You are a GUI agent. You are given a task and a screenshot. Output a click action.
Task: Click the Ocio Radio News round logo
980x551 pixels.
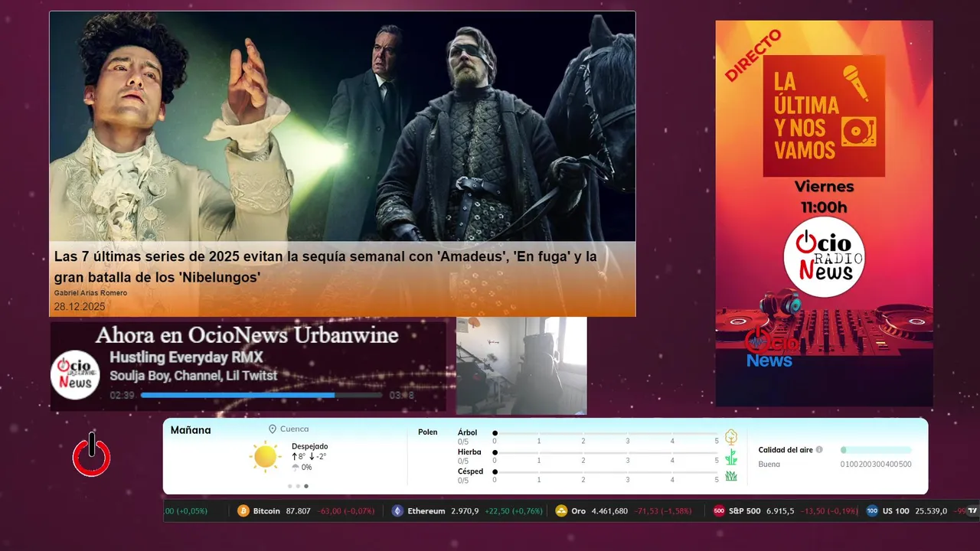pyautogui.click(x=825, y=256)
